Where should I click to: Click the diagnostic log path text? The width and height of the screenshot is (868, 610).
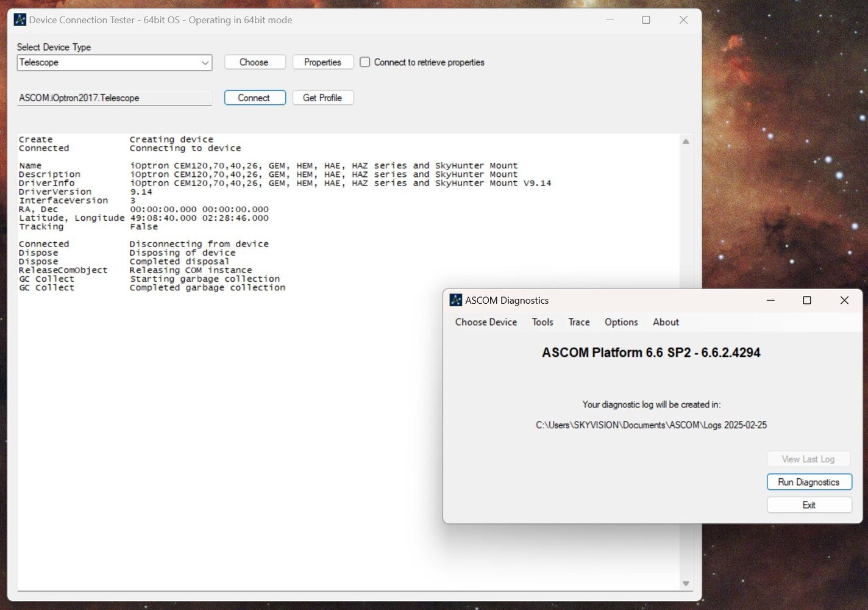(x=651, y=425)
